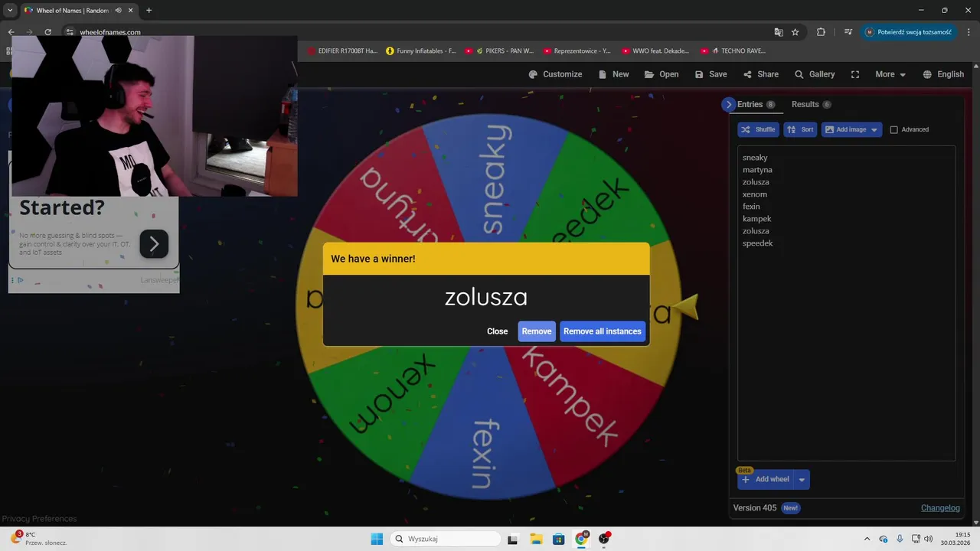Open the weather widget 8°C
Viewport: 980px width, 551px height.
[38, 539]
